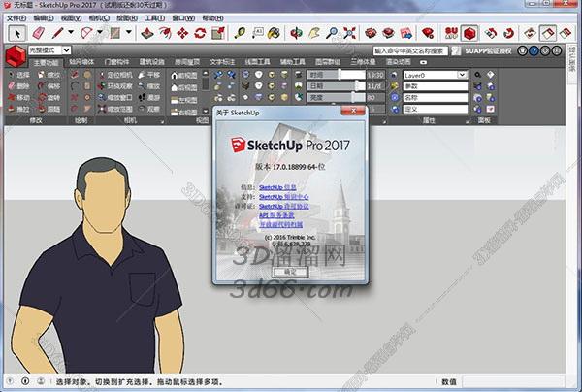Open the SketchUp info link in About dialog
The height and width of the screenshot is (392, 582).
277,187
